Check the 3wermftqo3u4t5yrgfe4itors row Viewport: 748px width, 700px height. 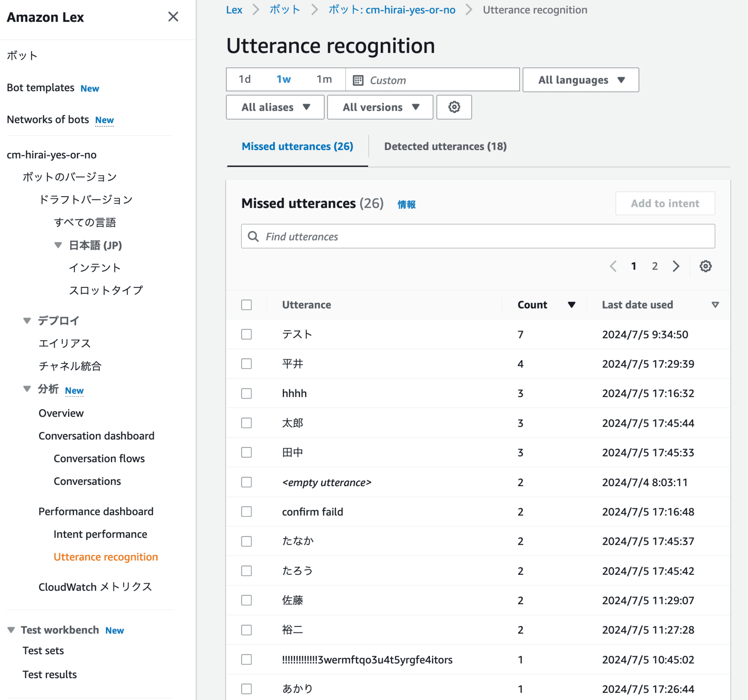coord(246,659)
